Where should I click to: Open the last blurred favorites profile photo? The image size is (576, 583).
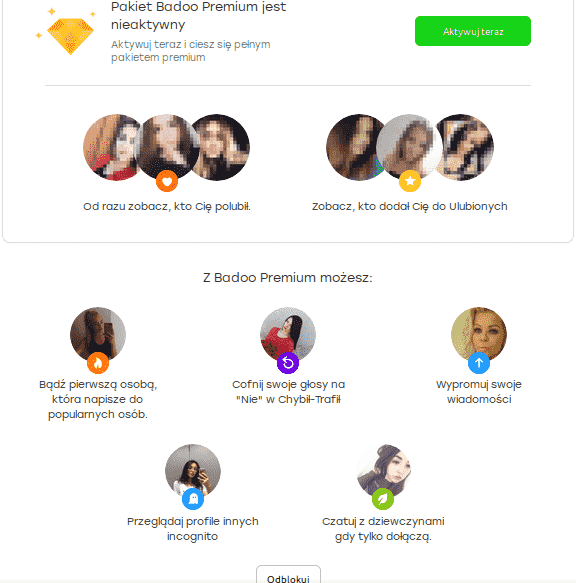tap(467, 147)
